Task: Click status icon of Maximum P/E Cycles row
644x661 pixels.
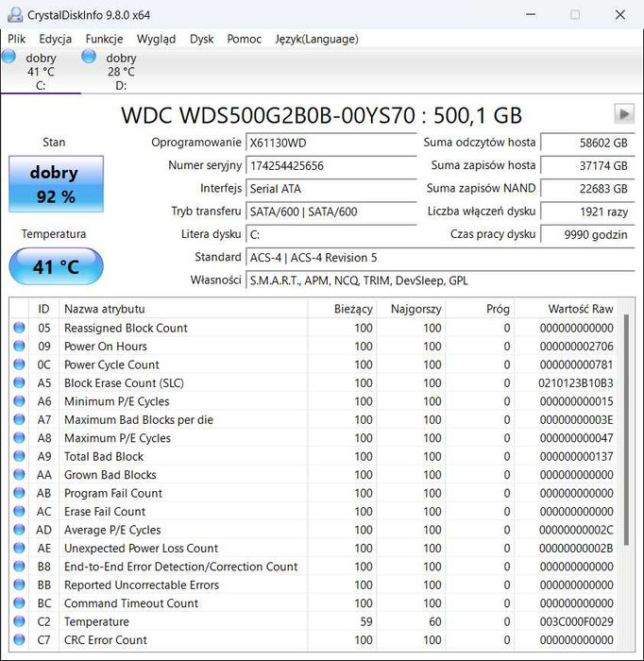Action: [19, 437]
